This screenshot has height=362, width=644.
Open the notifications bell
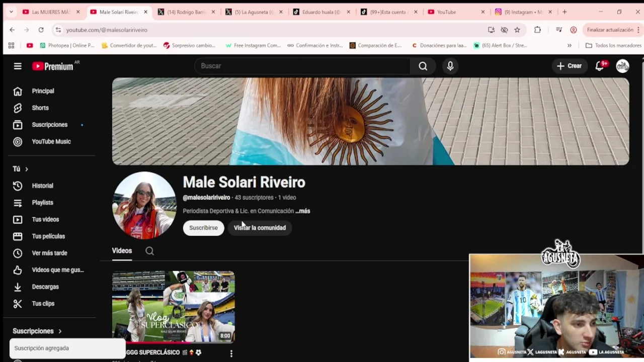[600, 66]
